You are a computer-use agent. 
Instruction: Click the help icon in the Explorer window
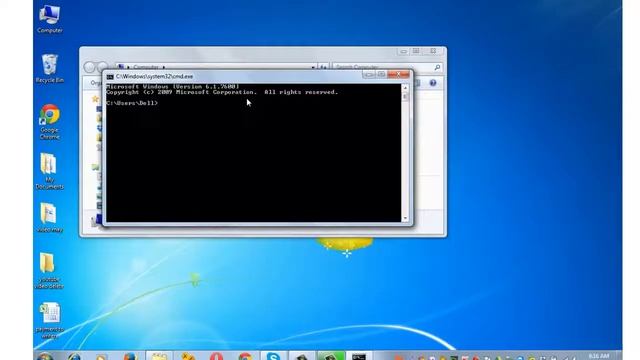click(433, 83)
